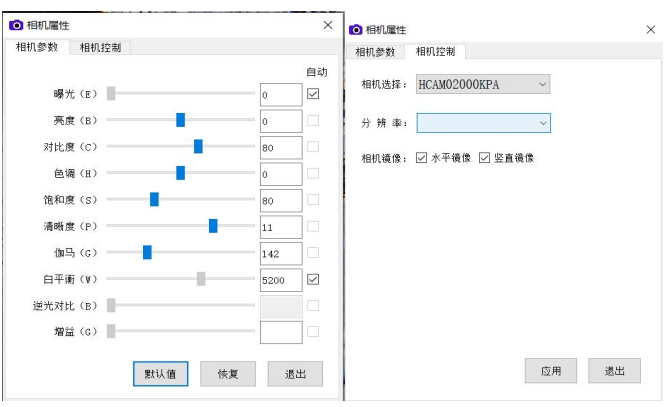
Task: Close the left 相机属性 dialog with X
Action: 328,24
